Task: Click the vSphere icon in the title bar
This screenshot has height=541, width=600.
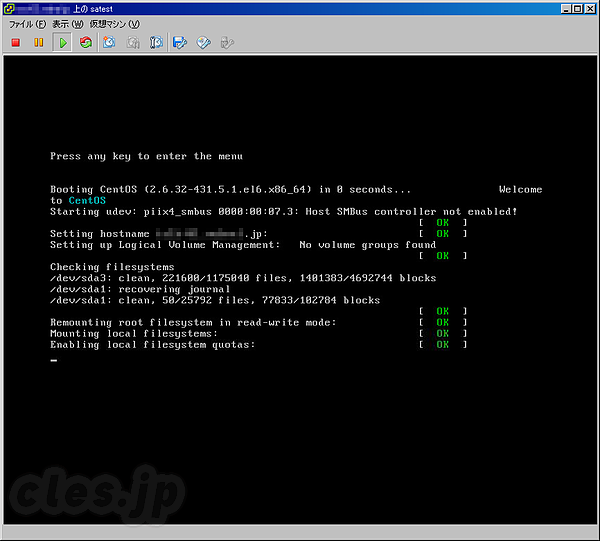Action: click(x=9, y=8)
